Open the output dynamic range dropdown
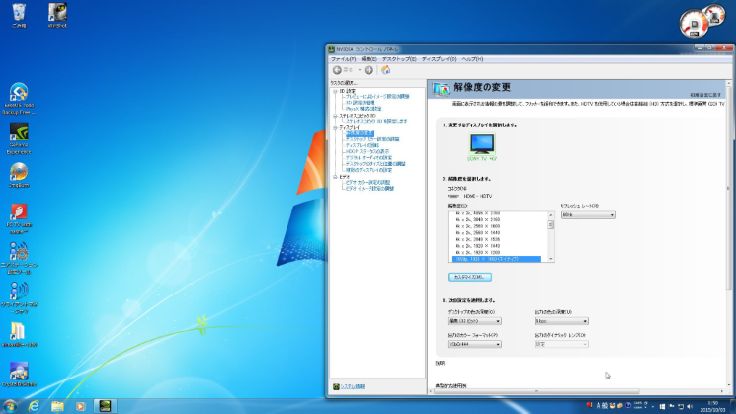 pos(561,344)
